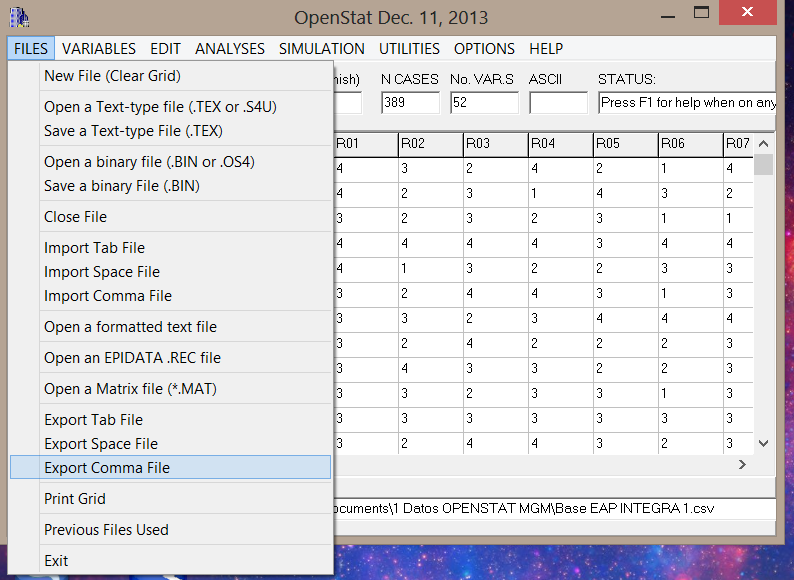794x580 pixels.
Task: Open the FILES menu
Action: tap(31, 49)
